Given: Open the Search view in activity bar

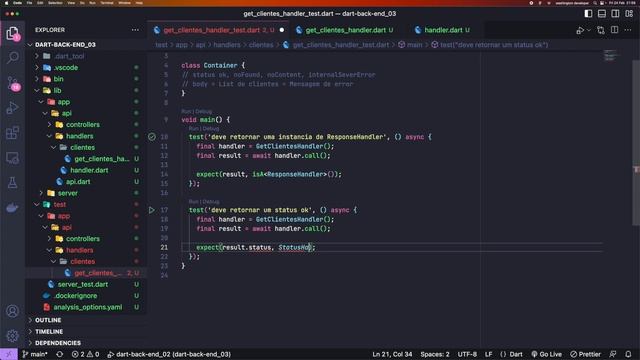Looking at the screenshot, I should click(x=13, y=58).
